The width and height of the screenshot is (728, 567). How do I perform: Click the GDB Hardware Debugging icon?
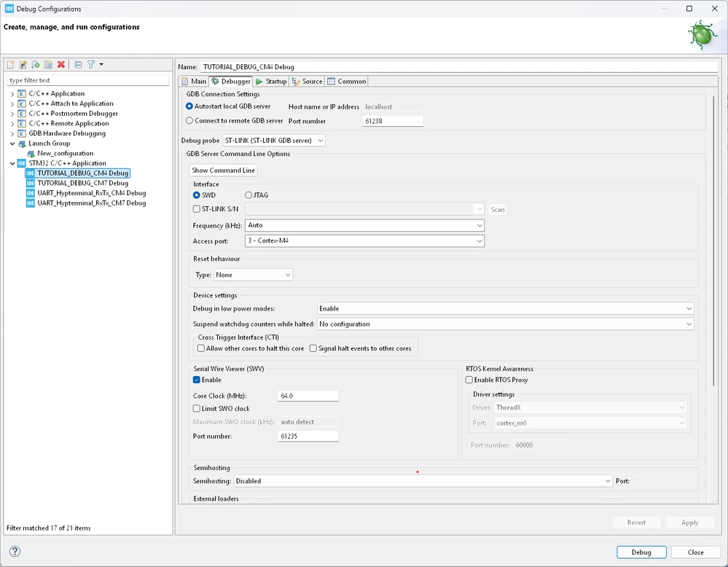click(21, 133)
